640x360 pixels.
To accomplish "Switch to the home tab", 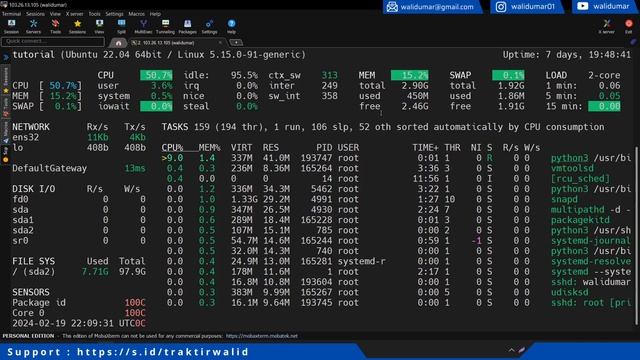I will pyautogui.click(x=118, y=42).
